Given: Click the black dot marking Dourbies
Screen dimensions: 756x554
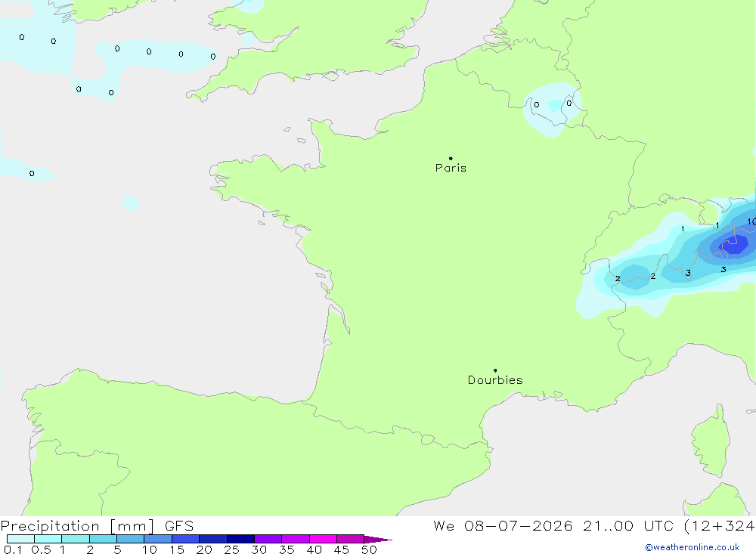Looking at the screenshot, I should tap(495, 370).
